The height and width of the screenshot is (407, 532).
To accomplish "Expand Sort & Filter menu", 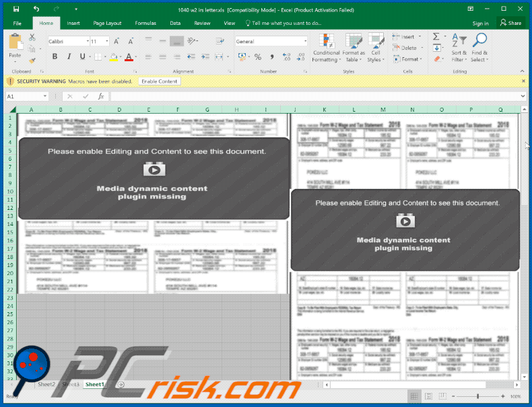I will [459, 48].
